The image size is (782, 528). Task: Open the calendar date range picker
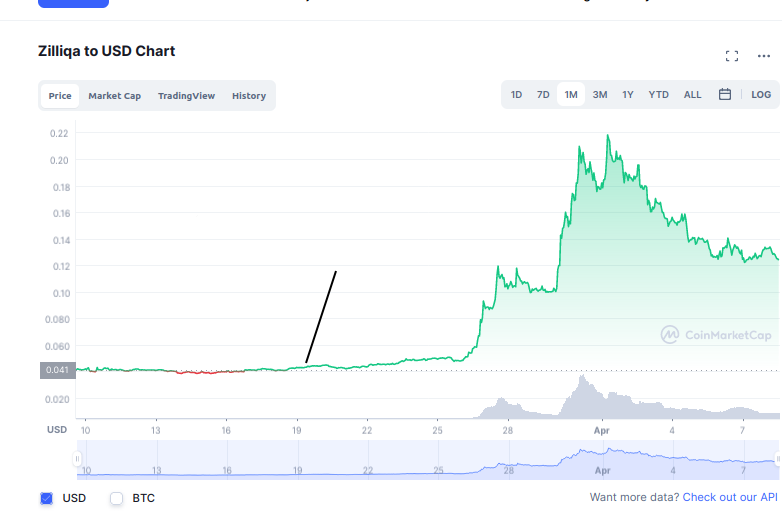pos(725,94)
